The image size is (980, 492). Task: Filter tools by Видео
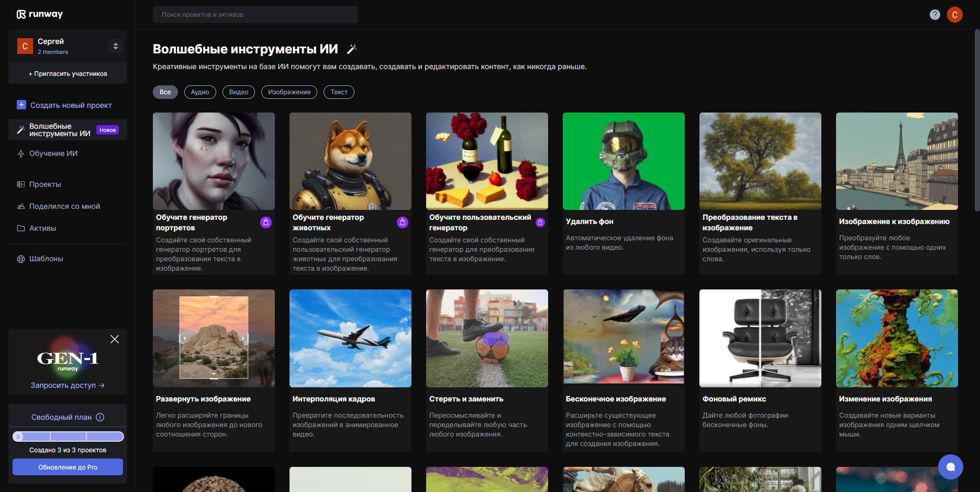[238, 92]
